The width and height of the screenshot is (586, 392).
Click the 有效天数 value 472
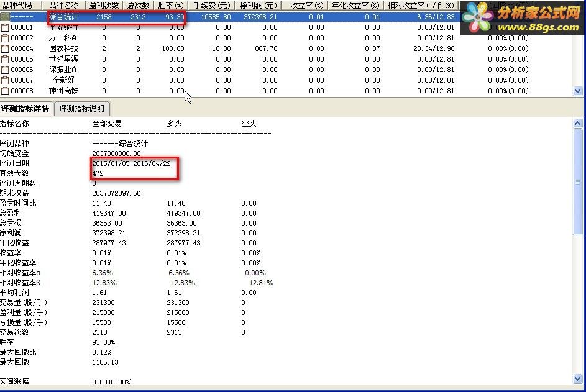(x=98, y=173)
